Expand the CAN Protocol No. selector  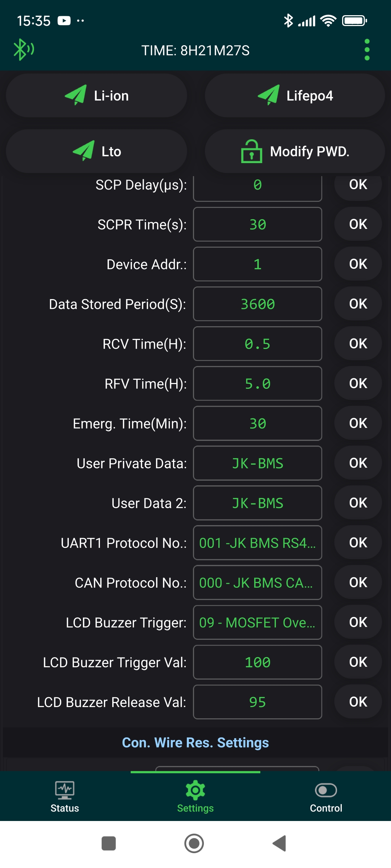tap(257, 583)
